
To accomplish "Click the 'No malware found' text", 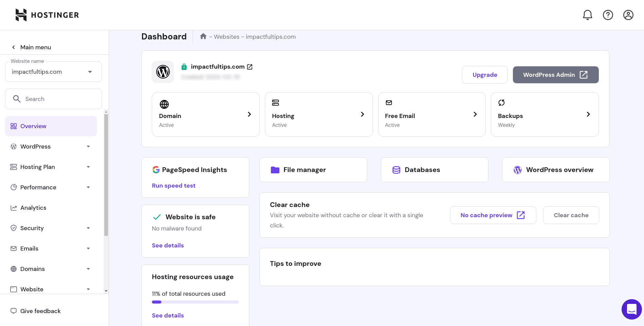I will click(177, 228).
